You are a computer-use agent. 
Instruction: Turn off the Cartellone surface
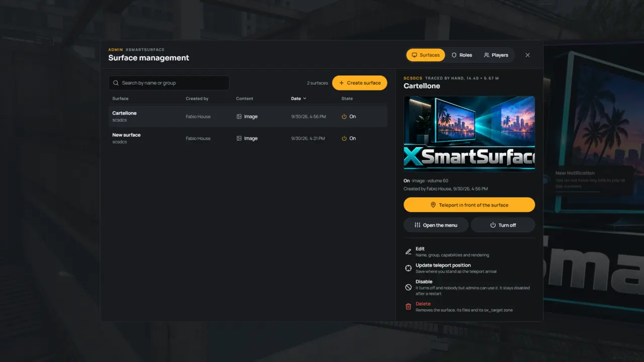tap(503, 225)
